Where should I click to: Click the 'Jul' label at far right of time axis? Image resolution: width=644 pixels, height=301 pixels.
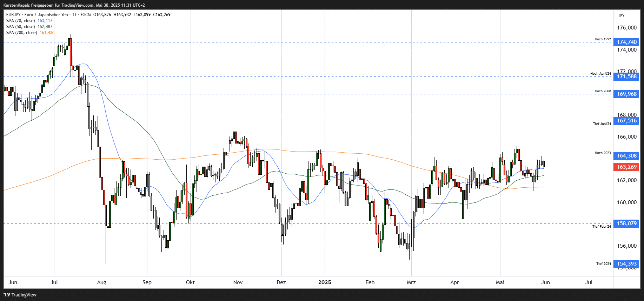coord(589,282)
